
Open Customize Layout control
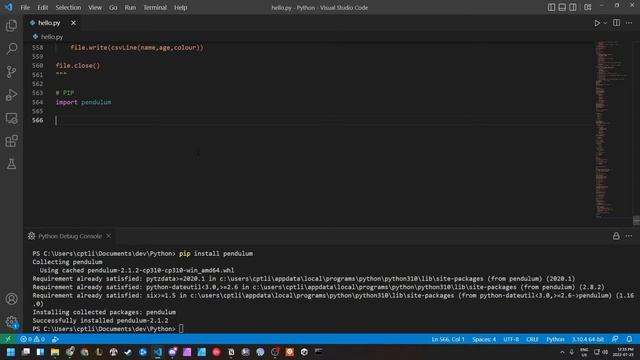588,7
